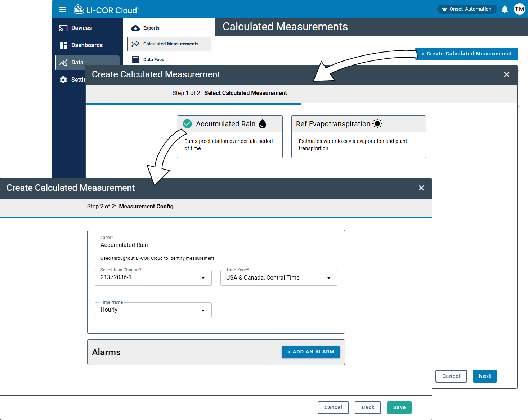
Task: Click the Devices sidebar icon
Action: coord(63,28)
